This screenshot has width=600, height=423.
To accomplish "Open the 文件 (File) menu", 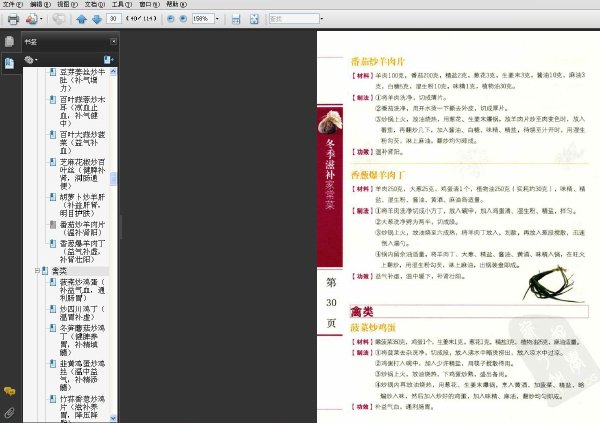I will [x=13, y=4].
